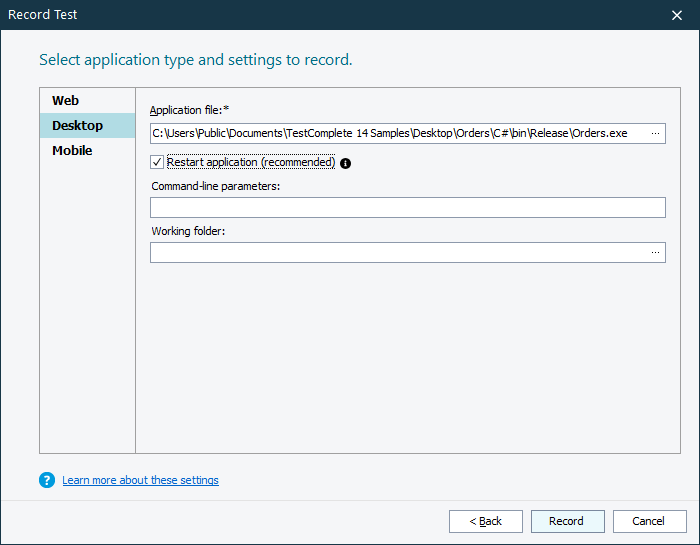Select the Desktop application type
Screen dimensions: 700x545
78,126
